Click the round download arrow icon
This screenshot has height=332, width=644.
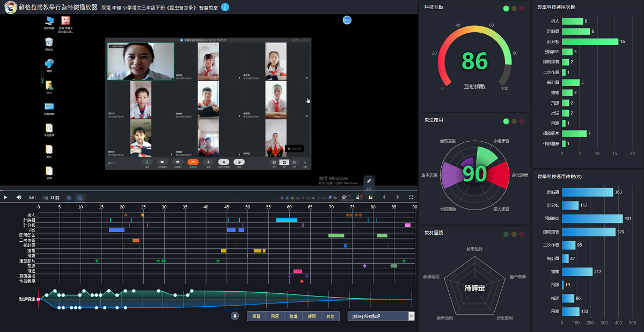(x=235, y=316)
